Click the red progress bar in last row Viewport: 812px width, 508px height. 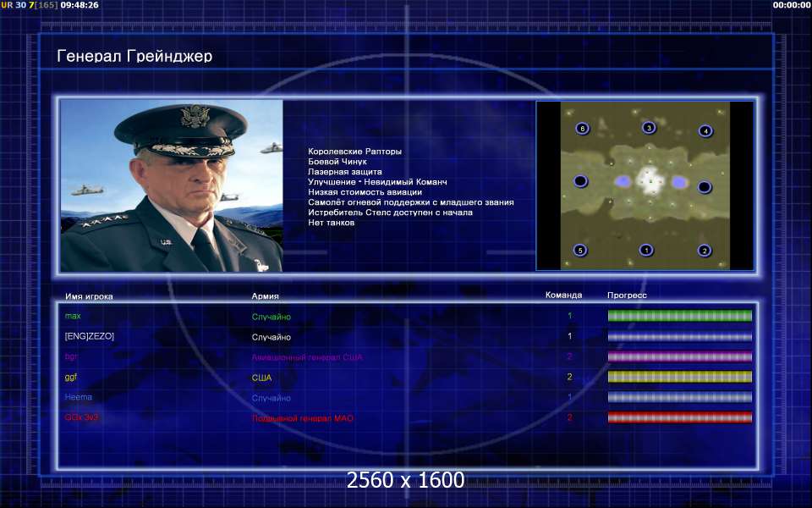click(x=679, y=417)
